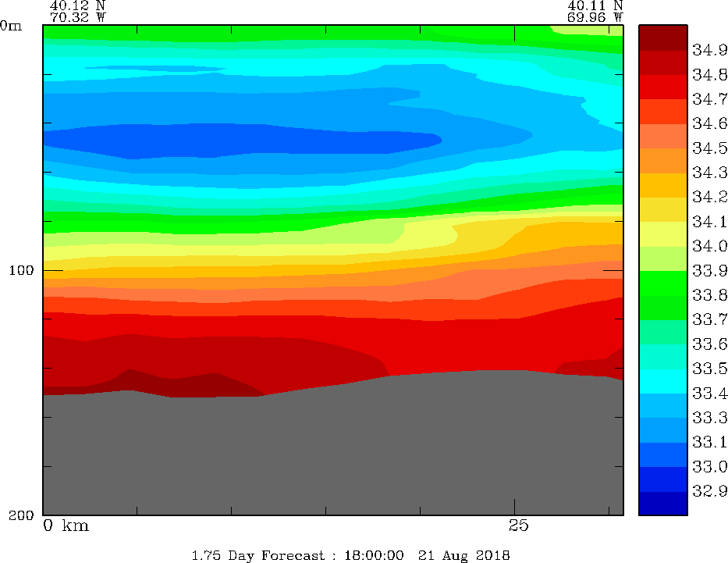Click the 33.7 colorbar label
Image resolution: width=728 pixels, height=563 pixels.
[709, 319]
